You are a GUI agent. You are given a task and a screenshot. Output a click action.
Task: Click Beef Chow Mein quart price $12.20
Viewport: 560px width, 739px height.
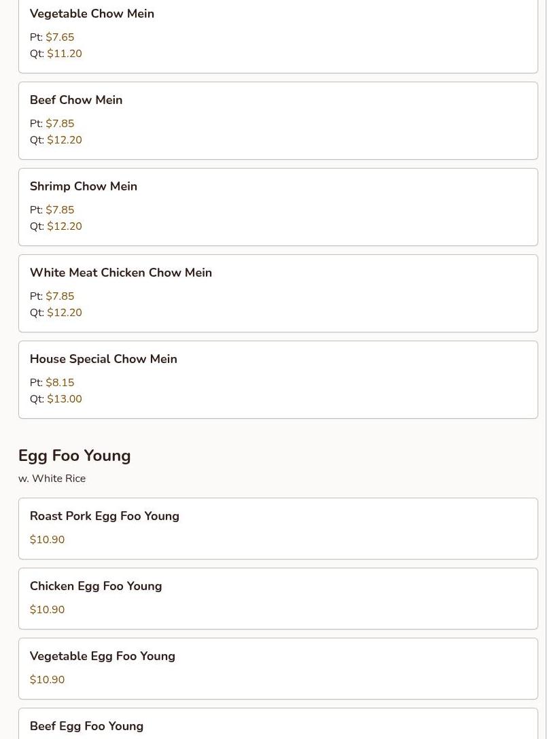coord(65,140)
